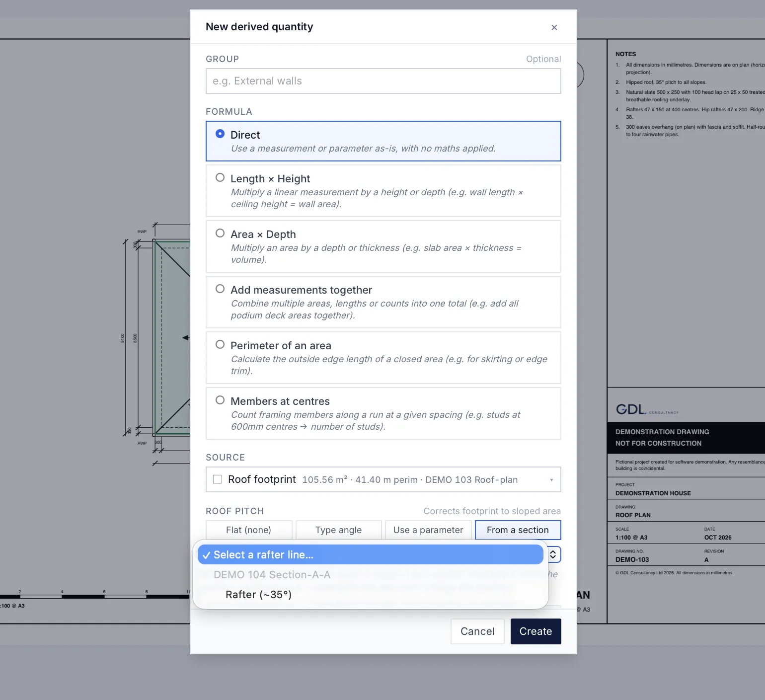Viewport: 765px width, 700px height.
Task: Click the 'Optional' label beside Group
Action: point(543,59)
